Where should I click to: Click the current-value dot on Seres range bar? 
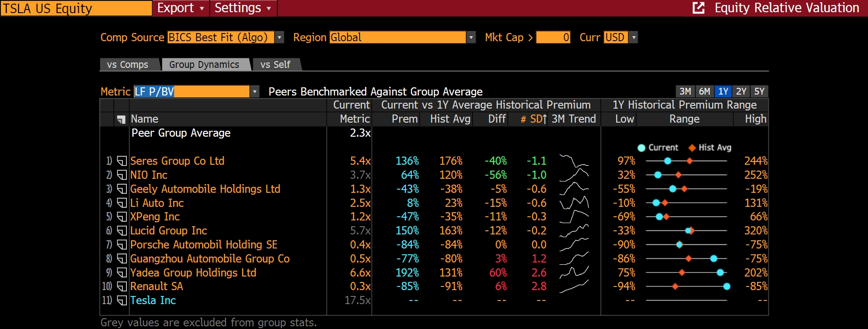(x=668, y=161)
